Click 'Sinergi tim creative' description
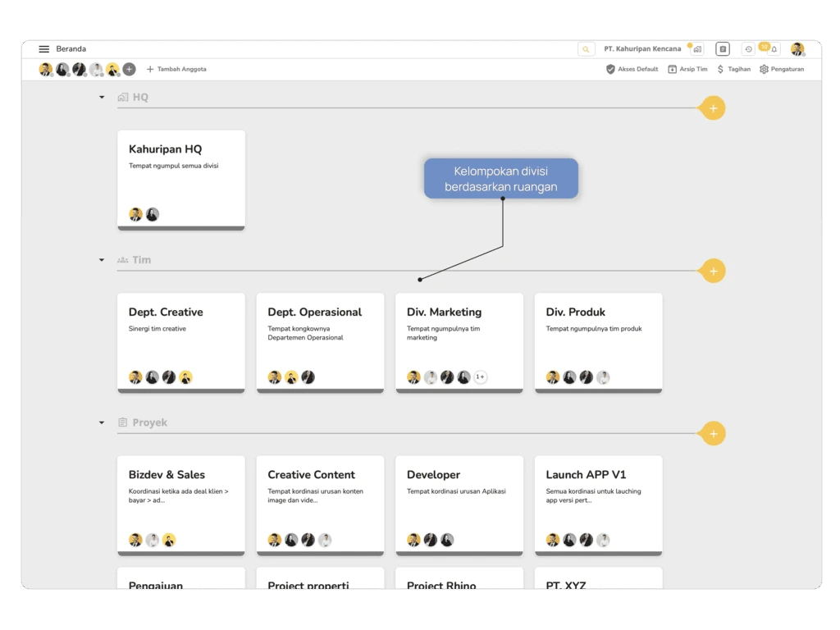Screen dimensions: 840x630 tap(157, 329)
